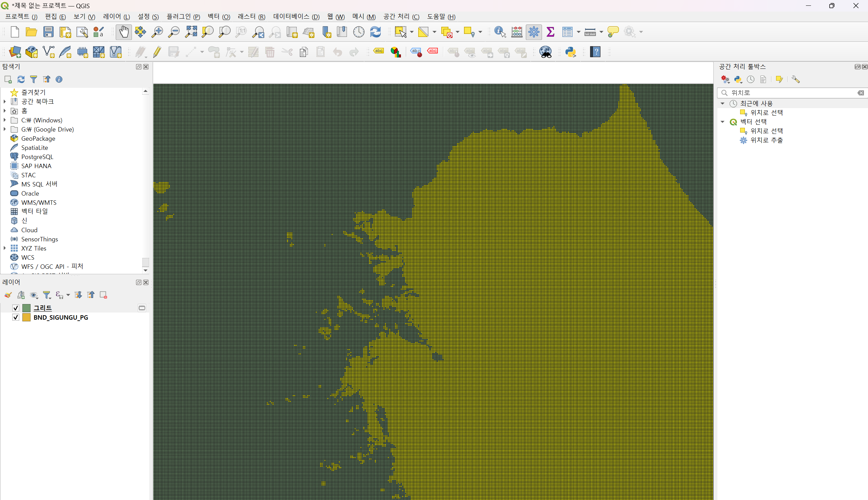Image resolution: width=868 pixels, height=500 pixels.
Task: Click the toolbox search field containing 위치로
Action: (790, 93)
